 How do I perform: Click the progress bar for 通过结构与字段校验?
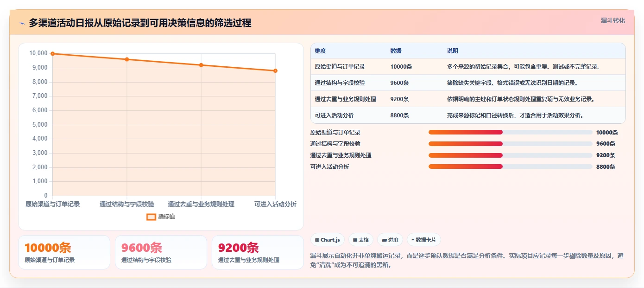click(x=511, y=144)
